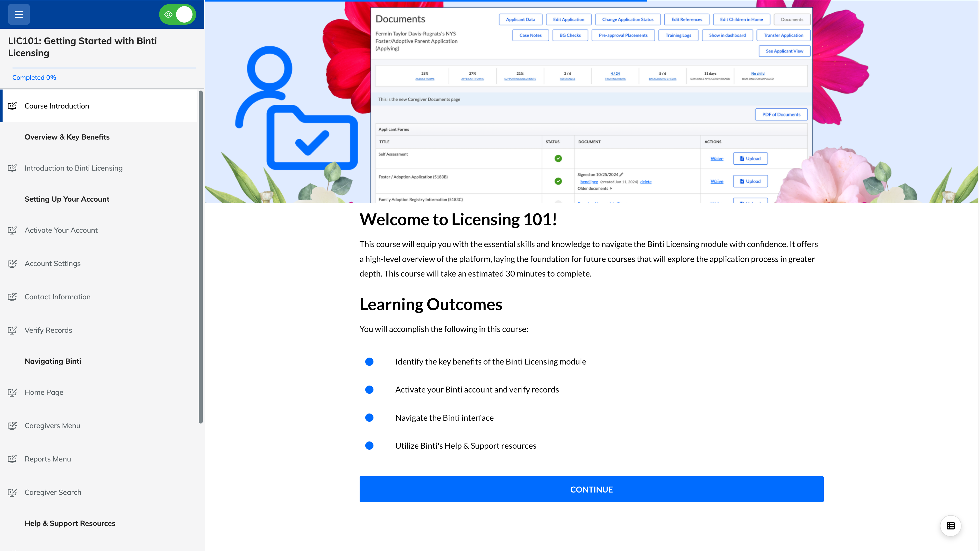Viewport: 980px width, 551px height.
Task: Open the Caregiver Search lesson
Action: pyautogui.click(x=99, y=493)
